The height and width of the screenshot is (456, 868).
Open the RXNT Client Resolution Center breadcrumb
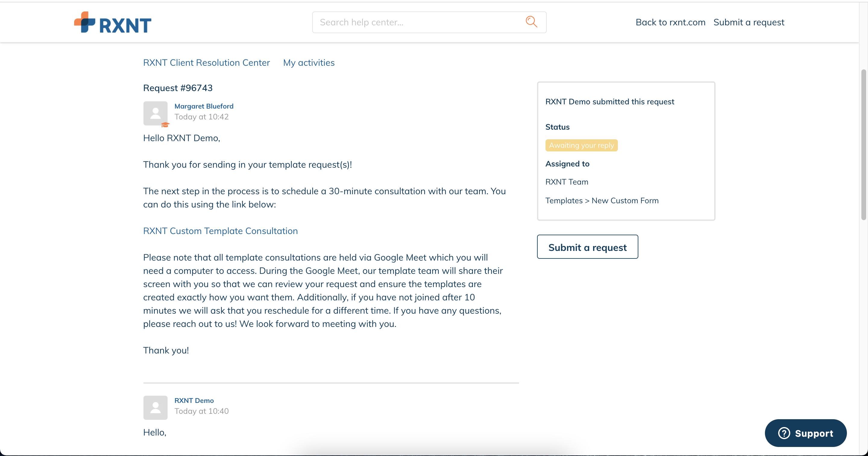pyautogui.click(x=206, y=63)
